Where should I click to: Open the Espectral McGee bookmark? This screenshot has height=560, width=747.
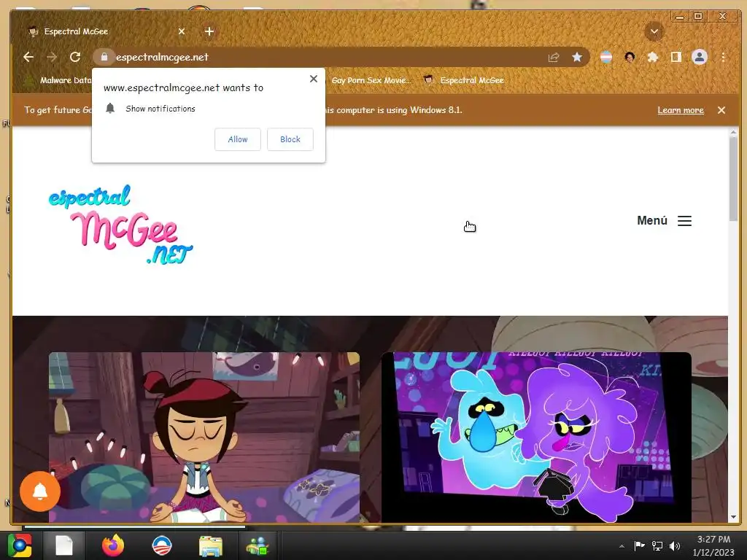tap(465, 80)
